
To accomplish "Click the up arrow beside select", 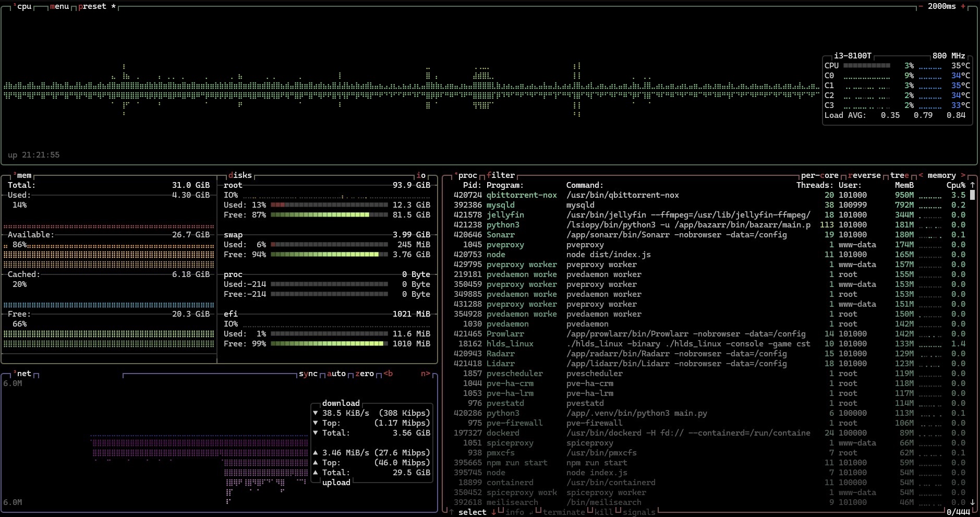I will coord(452,512).
